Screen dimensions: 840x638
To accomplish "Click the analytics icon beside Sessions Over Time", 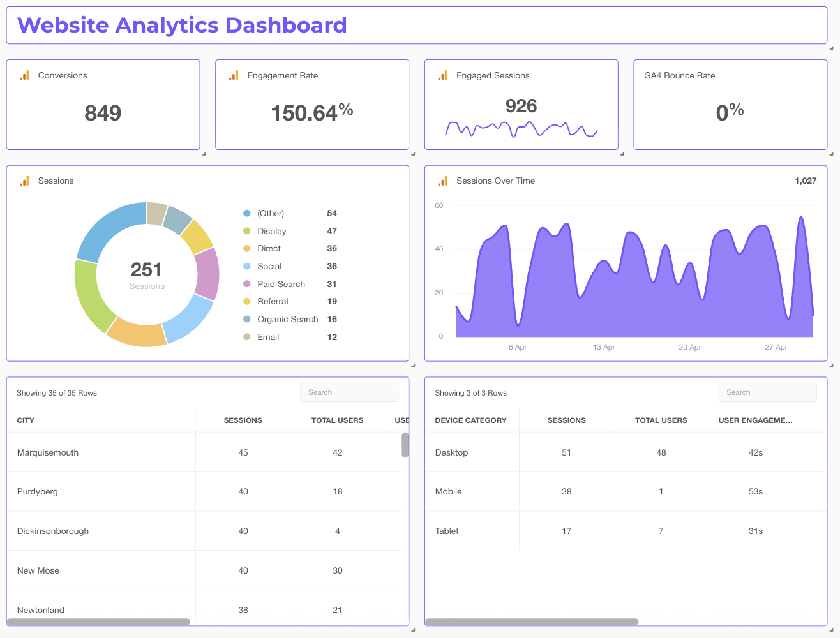I will click(443, 181).
